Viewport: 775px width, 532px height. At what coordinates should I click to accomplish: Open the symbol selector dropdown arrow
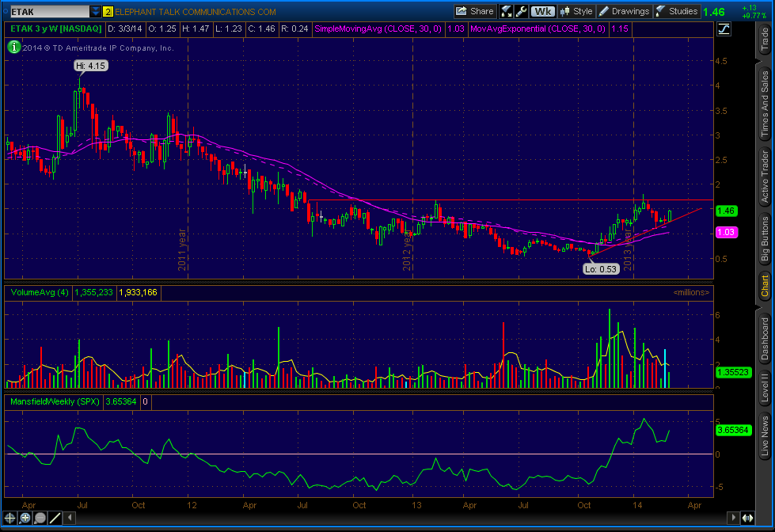pos(96,11)
